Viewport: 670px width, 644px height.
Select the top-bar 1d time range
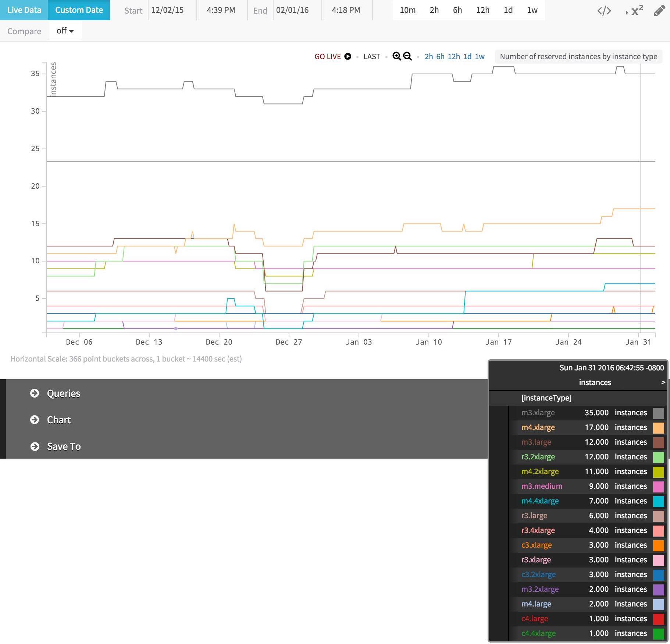pos(508,10)
